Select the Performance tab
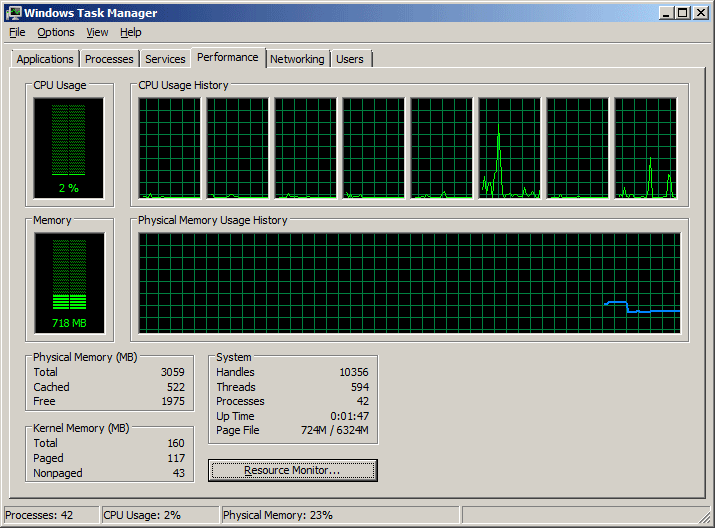The width and height of the screenshot is (715, 528). (228, 57)
